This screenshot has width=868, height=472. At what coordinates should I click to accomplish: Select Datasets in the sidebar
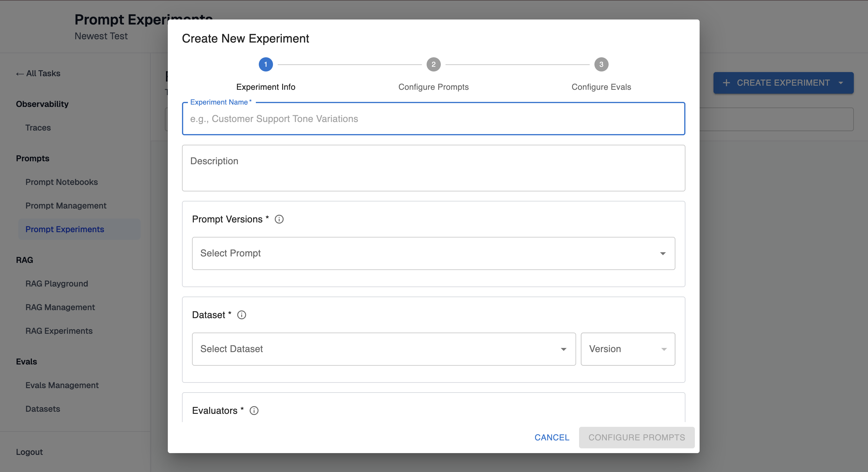click(43, 409)
